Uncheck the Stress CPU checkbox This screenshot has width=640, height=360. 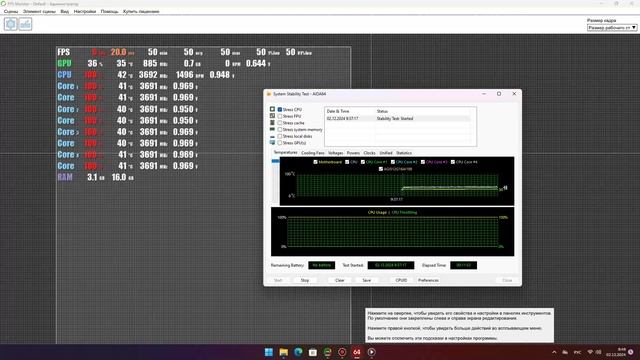click(x=280, y=109)
